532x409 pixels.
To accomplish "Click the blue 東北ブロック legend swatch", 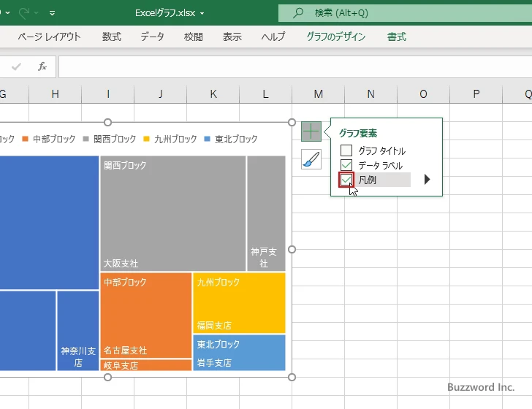I will [208, 139].
